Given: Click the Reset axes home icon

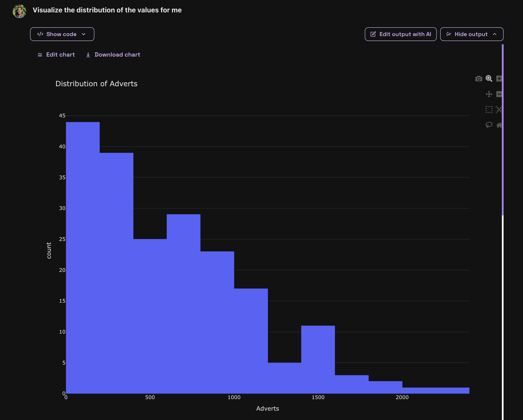Looking at the screenshot, I should click(x=499, y=125).
